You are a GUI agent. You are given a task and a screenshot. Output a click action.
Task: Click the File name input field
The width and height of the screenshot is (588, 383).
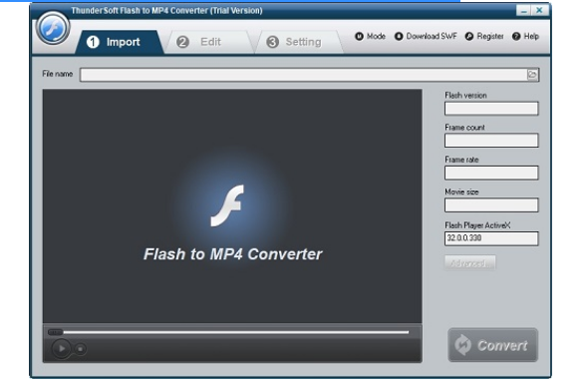pyautogui.click(x=303, y=75)
